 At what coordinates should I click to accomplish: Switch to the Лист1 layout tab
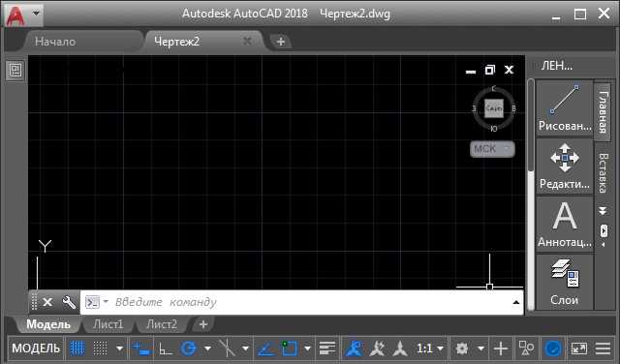tap(108, 324)
